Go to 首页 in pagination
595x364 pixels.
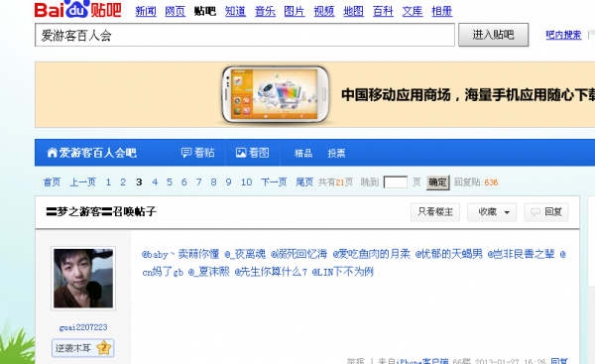[52, 182]
